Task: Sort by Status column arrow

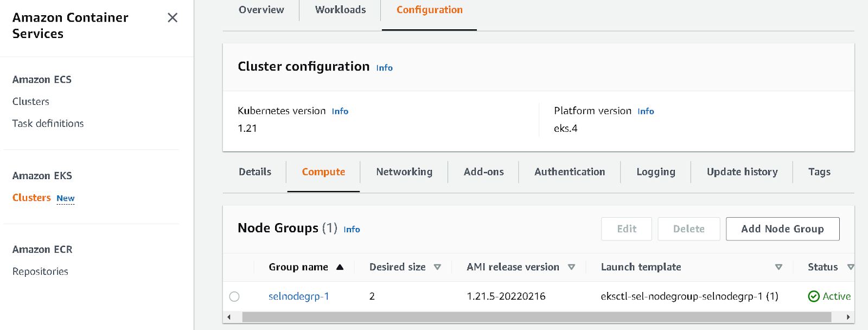Action: 850,267
